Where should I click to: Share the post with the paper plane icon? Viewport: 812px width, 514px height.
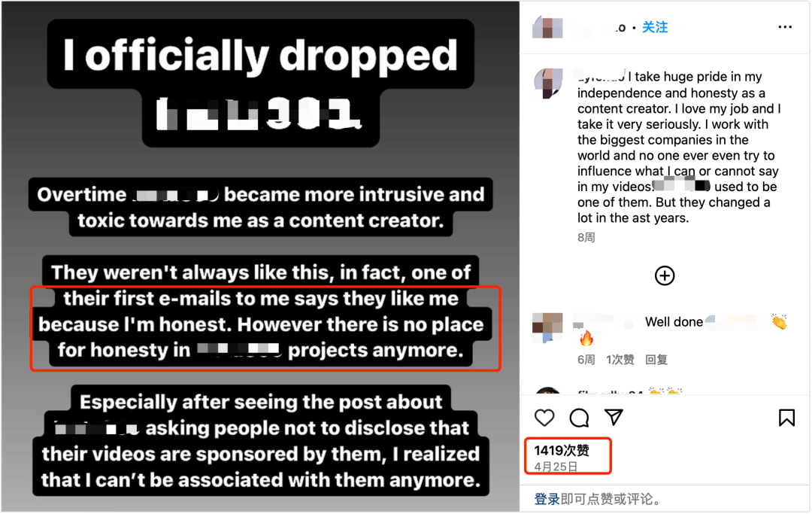click(614, 418)
